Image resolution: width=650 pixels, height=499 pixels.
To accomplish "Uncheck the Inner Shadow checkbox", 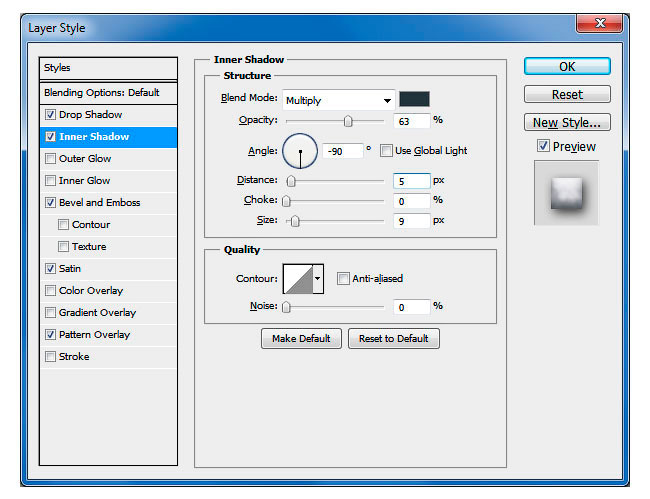I will click(x=50, y=136).
